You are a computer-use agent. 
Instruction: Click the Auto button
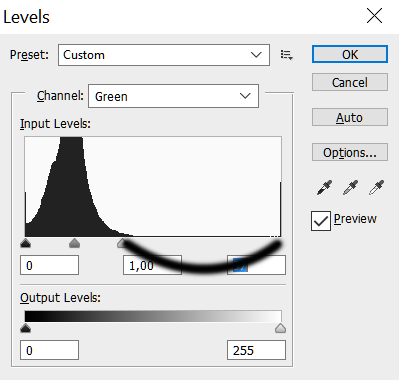click(350, 117)
